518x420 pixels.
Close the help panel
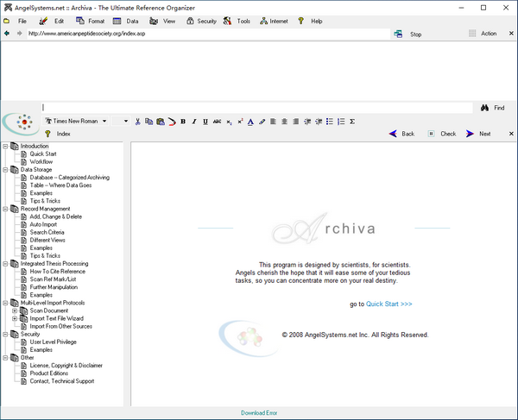pyautogui.click(x=511, y=134)
